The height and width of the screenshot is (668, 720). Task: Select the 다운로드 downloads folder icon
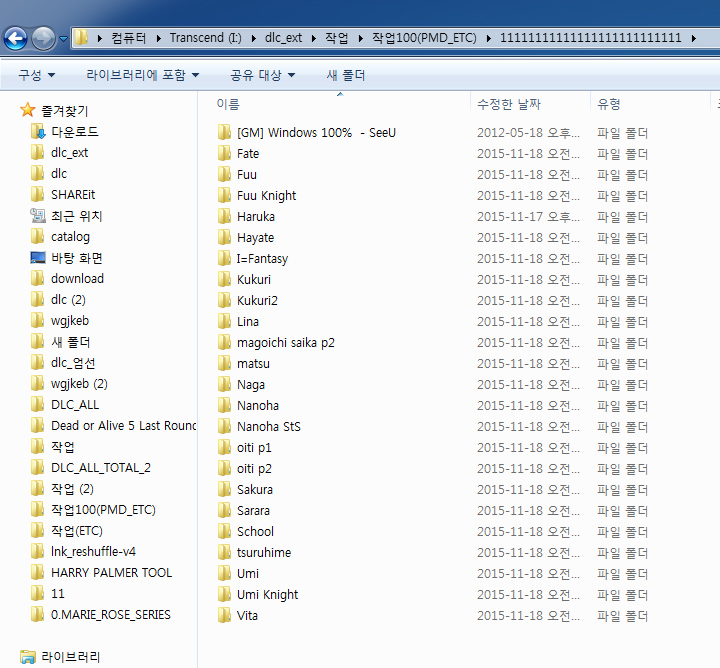point(38,132)
